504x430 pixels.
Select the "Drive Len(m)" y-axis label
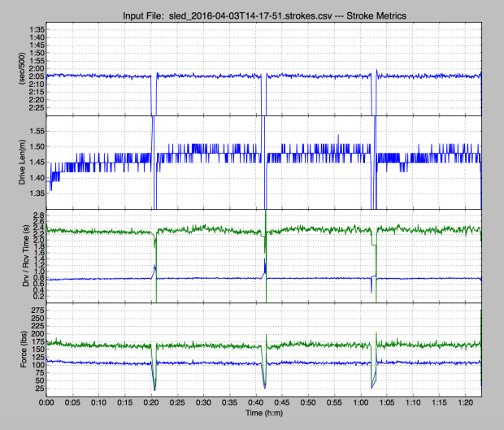click(x=9, y=163)
